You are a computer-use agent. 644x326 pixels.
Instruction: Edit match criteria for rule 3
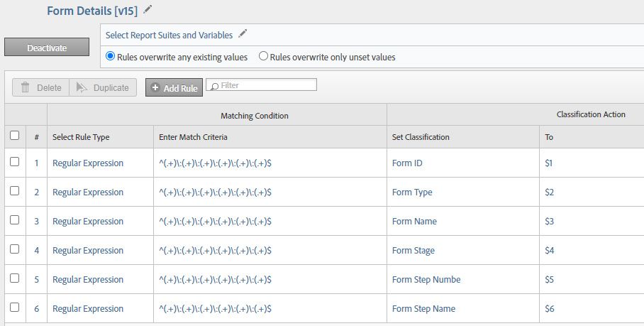point(215,222)
